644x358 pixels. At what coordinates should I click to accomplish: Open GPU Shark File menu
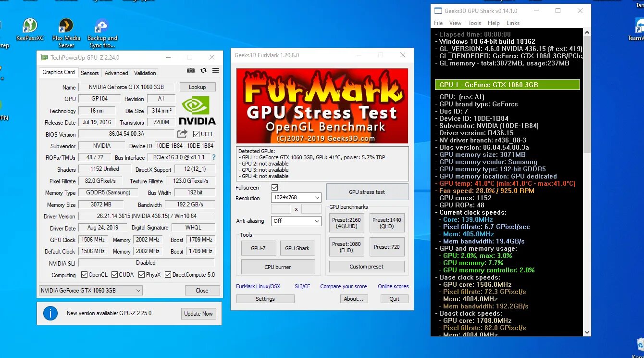tap(438, 23)
